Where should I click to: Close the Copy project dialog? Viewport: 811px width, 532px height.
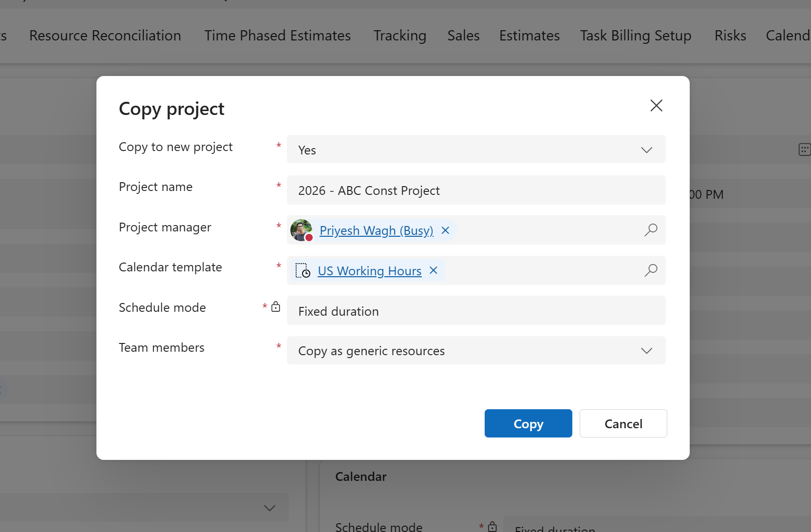(656, 105)
